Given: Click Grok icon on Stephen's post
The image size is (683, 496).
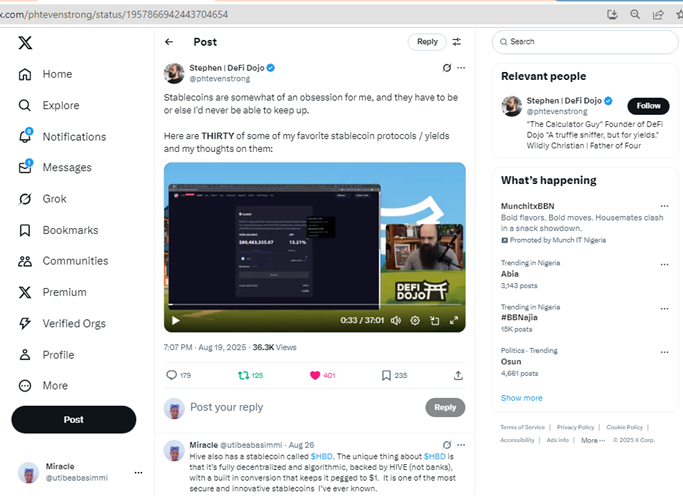Looking at the screenshot, I should point(447,67).
